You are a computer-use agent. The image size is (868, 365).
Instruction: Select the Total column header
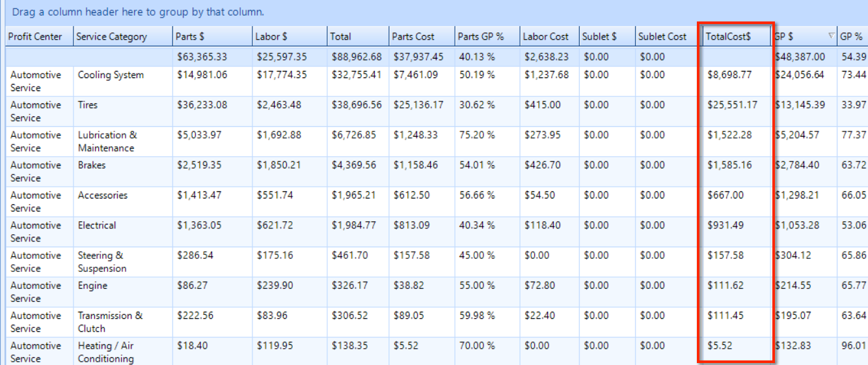[x=357, y=36]
